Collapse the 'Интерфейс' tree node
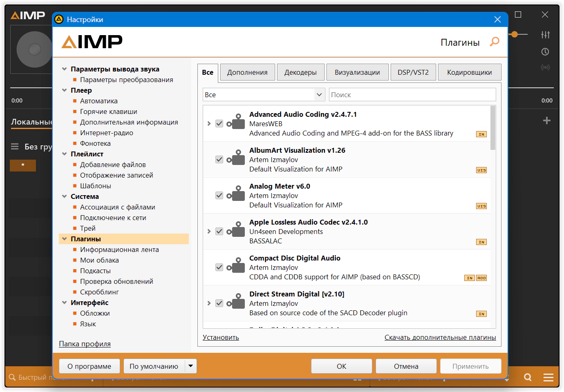Screen dimensions: 564x392 [x=64, y=303]
